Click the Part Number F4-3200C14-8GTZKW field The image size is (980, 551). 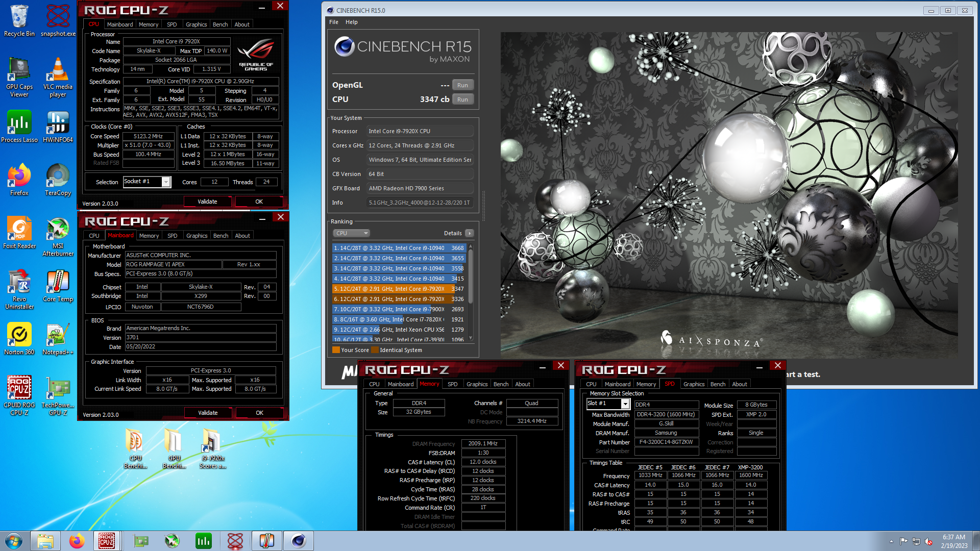(x=666, y=442)
